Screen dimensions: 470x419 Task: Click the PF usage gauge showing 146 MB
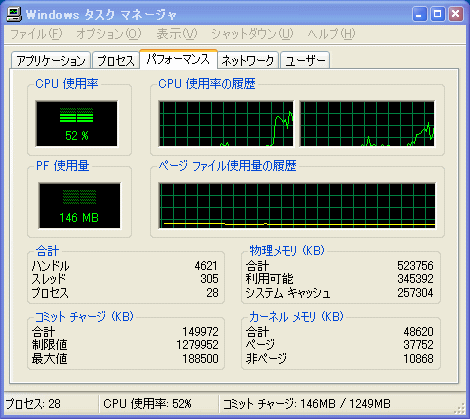79,206
